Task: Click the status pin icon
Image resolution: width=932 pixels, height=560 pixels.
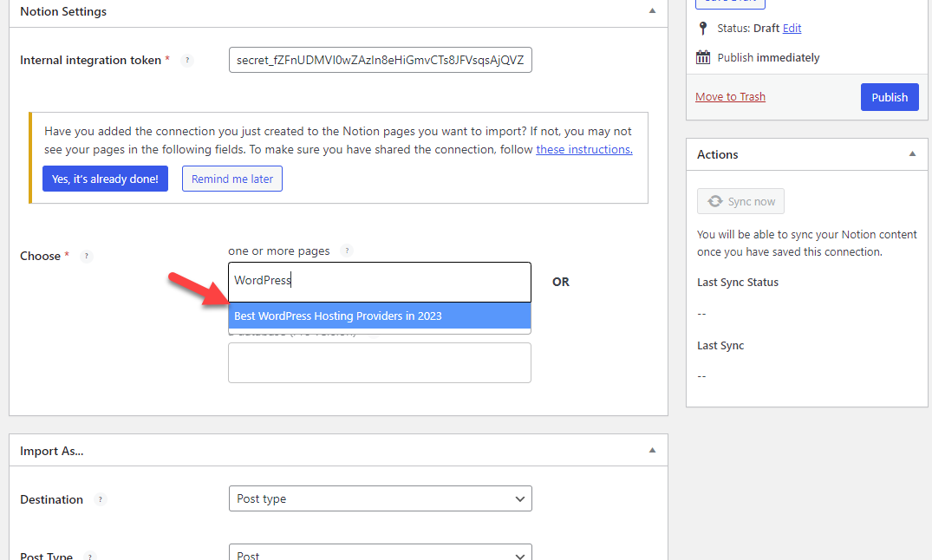Action: click(x=703, y=28)
